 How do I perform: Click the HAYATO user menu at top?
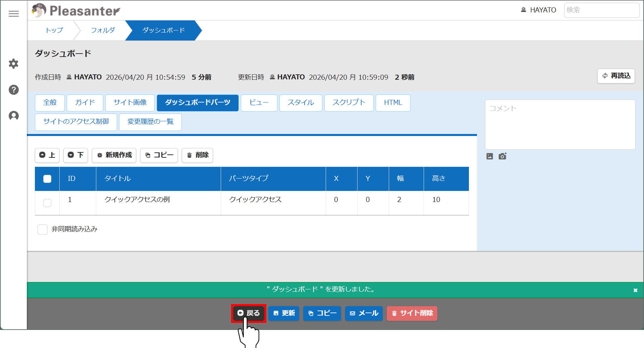(x=538, y=10)
